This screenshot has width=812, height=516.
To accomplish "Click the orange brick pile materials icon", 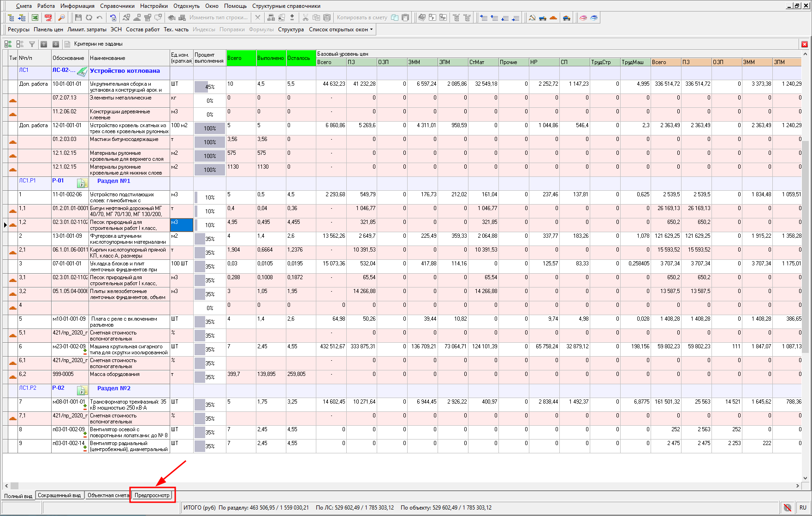I will [x=553, y=18].
